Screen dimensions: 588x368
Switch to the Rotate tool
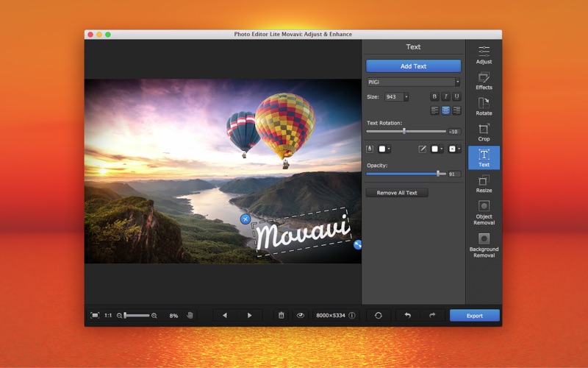(x=484, y=106)
